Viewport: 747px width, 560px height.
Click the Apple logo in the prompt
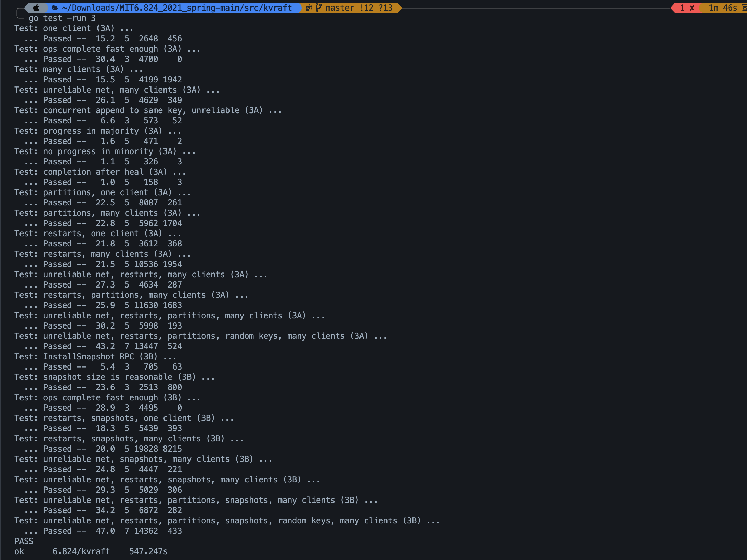tap(35, 8)
